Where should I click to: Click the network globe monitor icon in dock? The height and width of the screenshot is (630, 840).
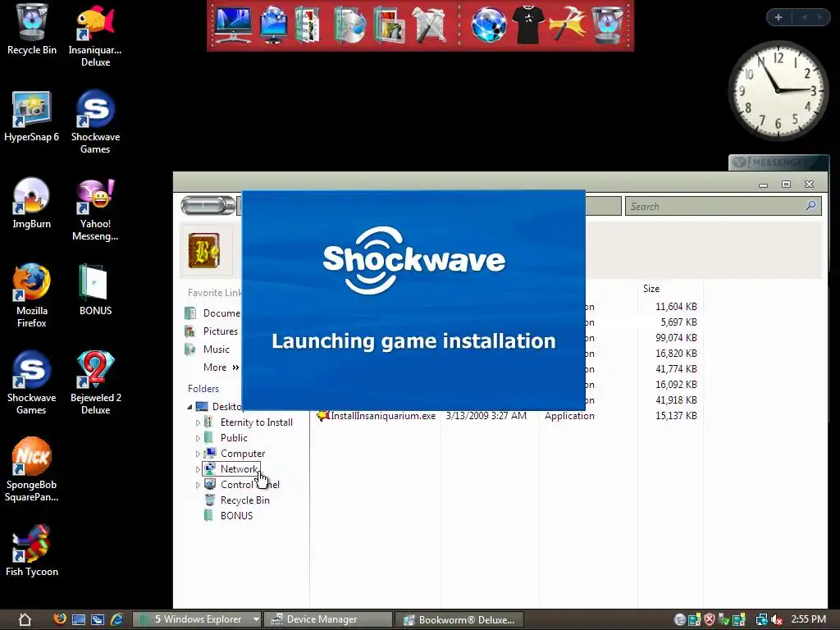[x=273, y=25]
